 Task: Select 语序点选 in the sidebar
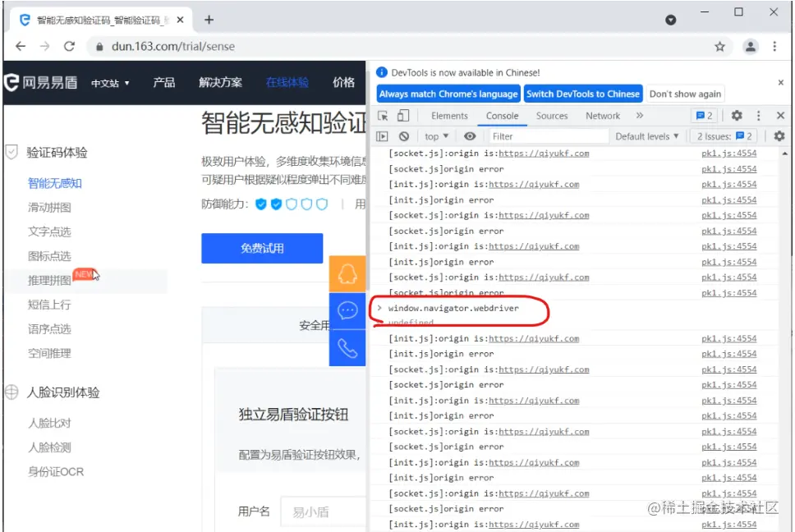pos(49,329)
